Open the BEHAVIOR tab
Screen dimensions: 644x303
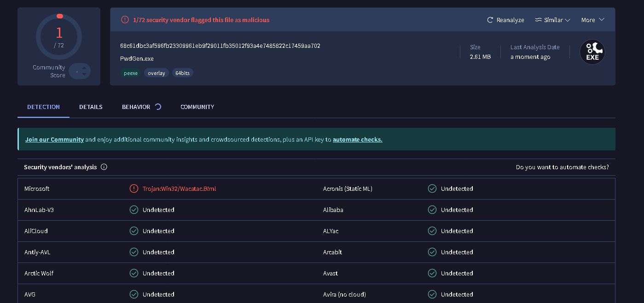pyautogui.click(x=136, y=107)
